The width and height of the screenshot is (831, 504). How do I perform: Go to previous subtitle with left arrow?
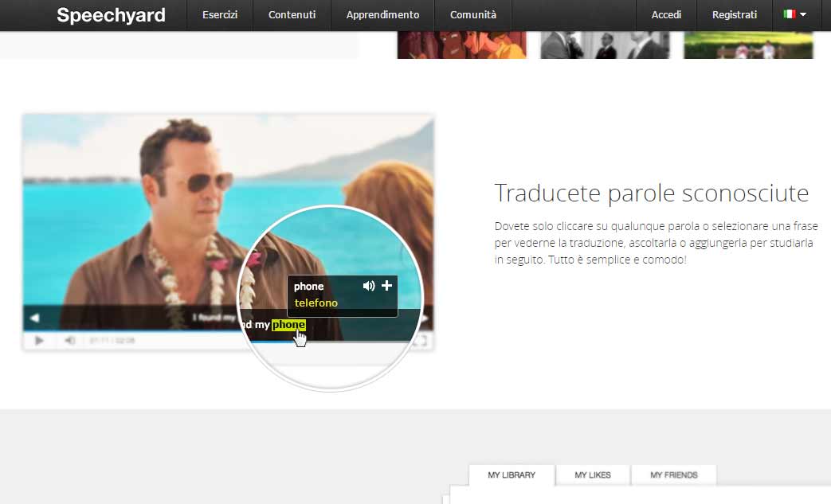click(34, 318)
